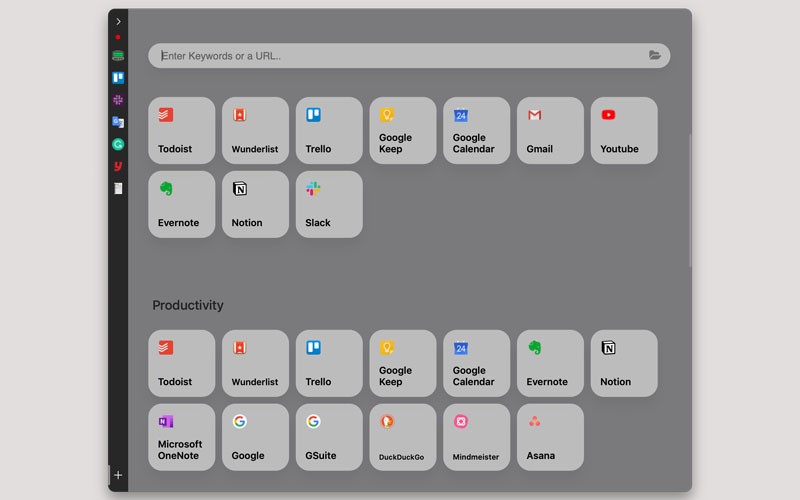800x500 pixels.
Task: Click the vertical scrollbar on the right
Action: (690, 200)
